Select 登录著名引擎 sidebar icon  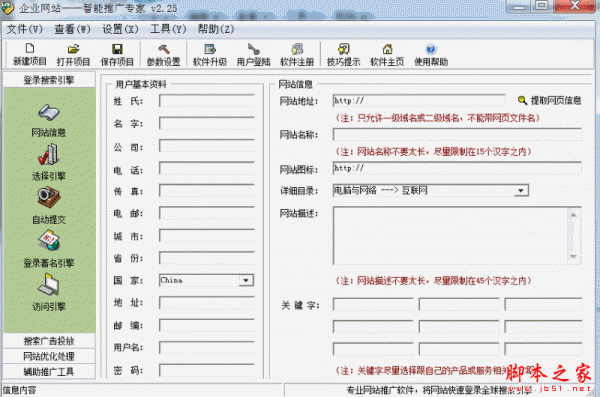click(x=49, y=240)
